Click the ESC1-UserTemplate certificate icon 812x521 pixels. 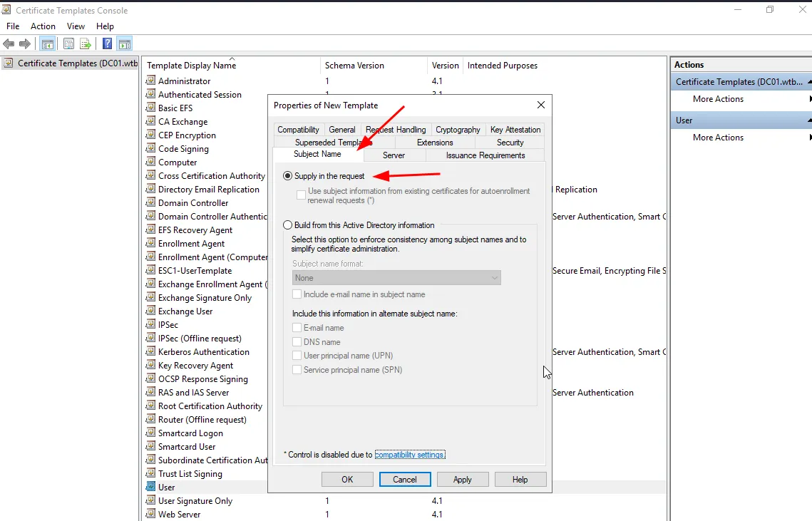pos(150,271)
